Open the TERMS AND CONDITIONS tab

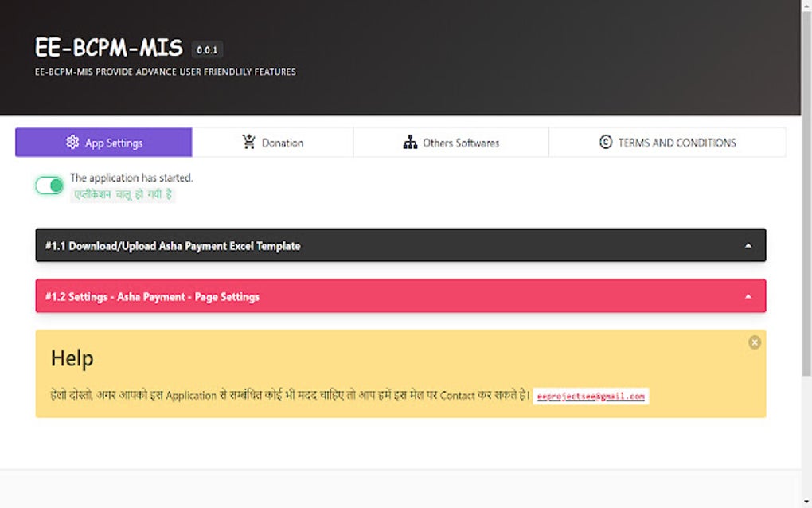669,142
